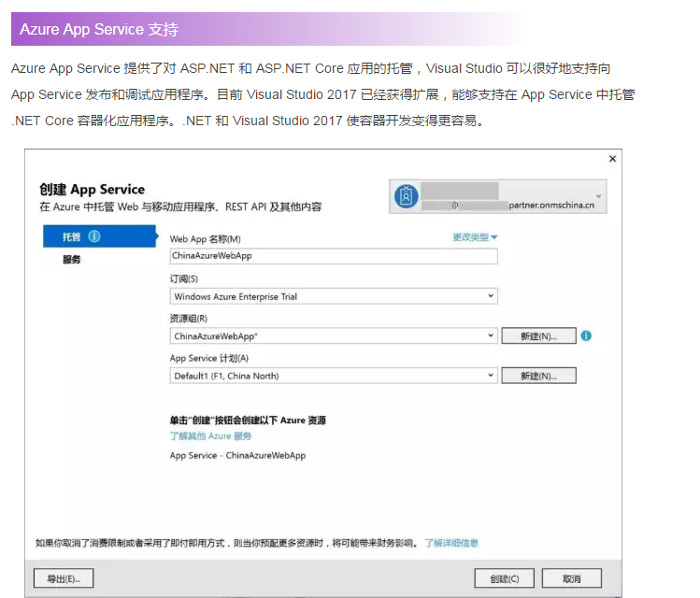The height and width of the screenshot is (598, 700).
Task: Click the 创建(C) button
Action: 505,578
